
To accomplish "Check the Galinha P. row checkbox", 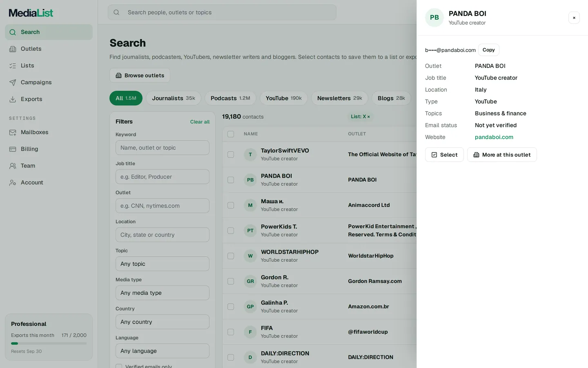I will pyautogui.click(x=231, y=307).
